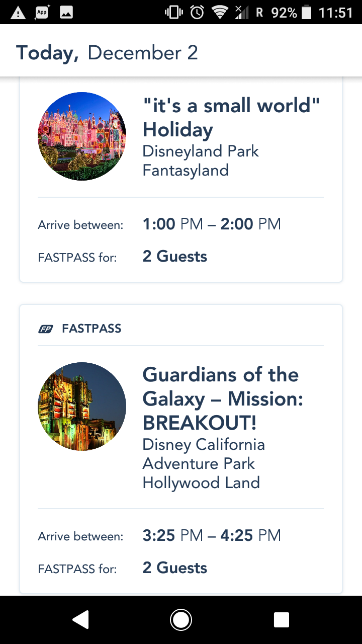362x644 pixels.
Task: Select "it's a small world" Holiday title
Action: coord(231,118)
